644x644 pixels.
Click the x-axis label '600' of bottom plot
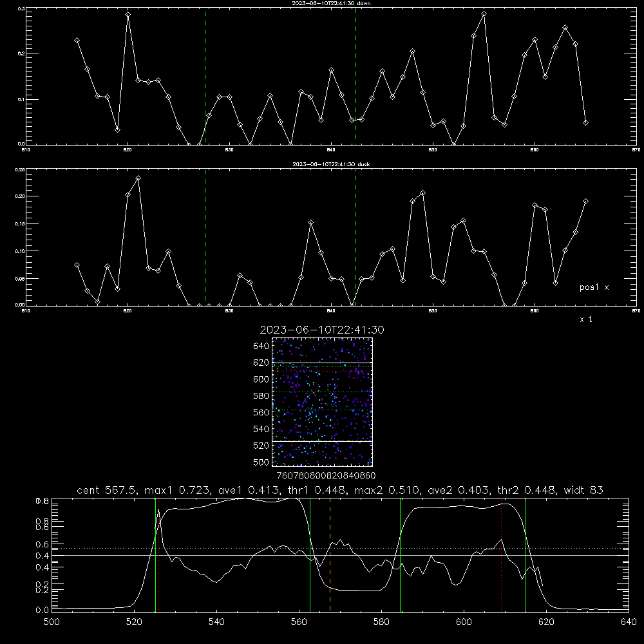464,622
